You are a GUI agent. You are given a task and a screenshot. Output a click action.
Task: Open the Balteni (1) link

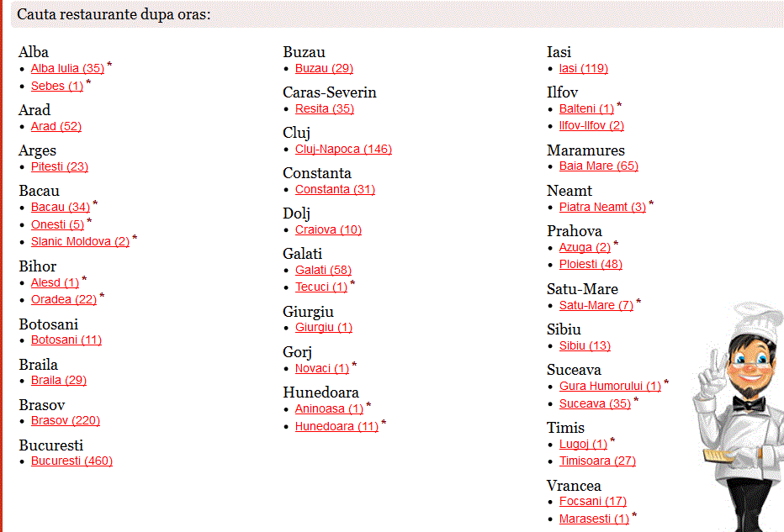click(586, 109)
